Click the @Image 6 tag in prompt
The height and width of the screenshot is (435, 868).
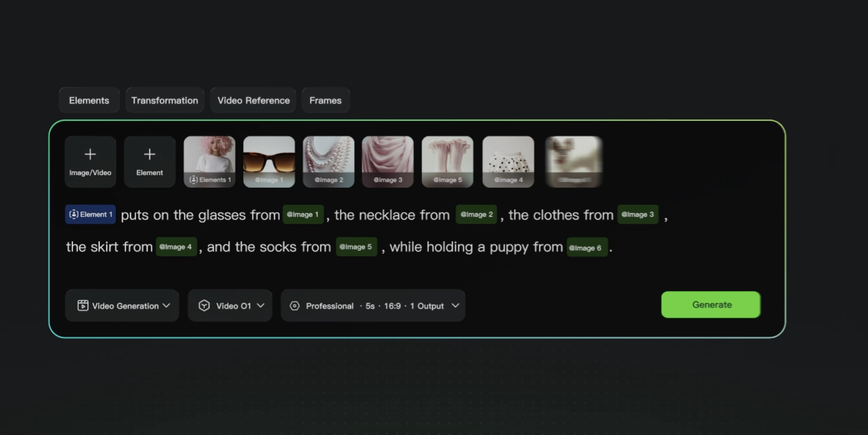pos(586,247)
